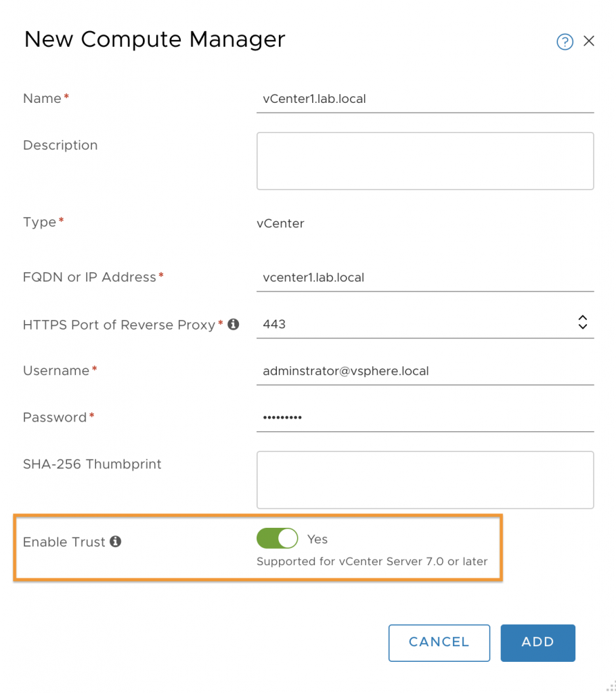Click the ADD button

(537, 643)
